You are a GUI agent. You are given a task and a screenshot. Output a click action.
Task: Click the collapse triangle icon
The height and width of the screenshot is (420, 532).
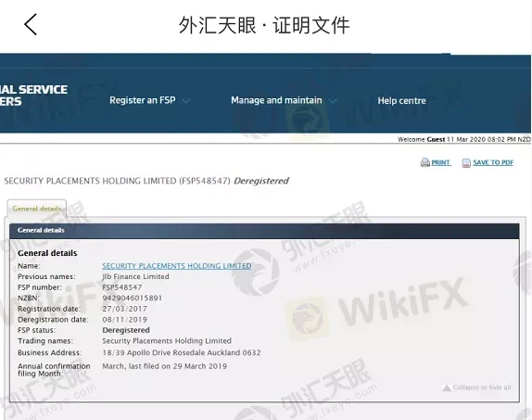tap(447, 388)
